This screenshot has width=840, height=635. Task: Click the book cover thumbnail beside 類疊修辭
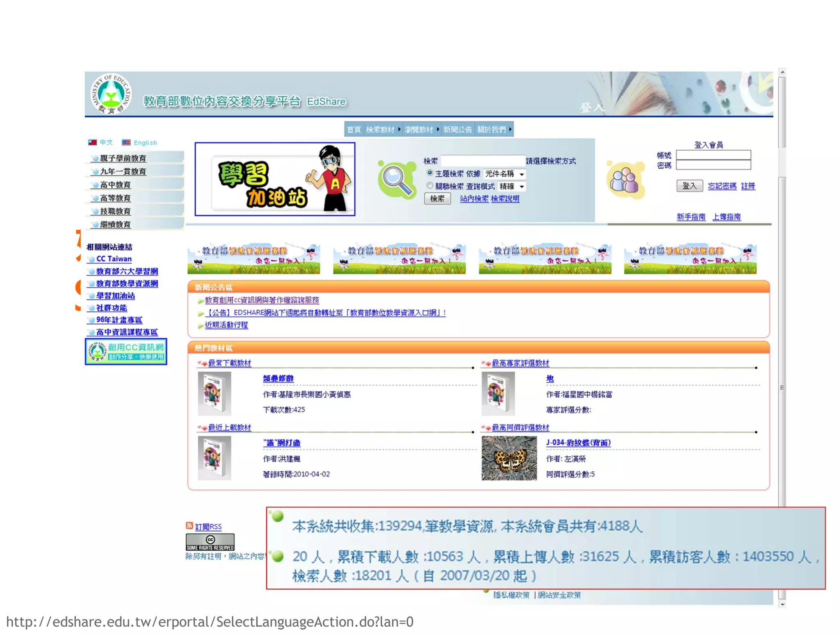pyautogui.click(x=215, y=394)
